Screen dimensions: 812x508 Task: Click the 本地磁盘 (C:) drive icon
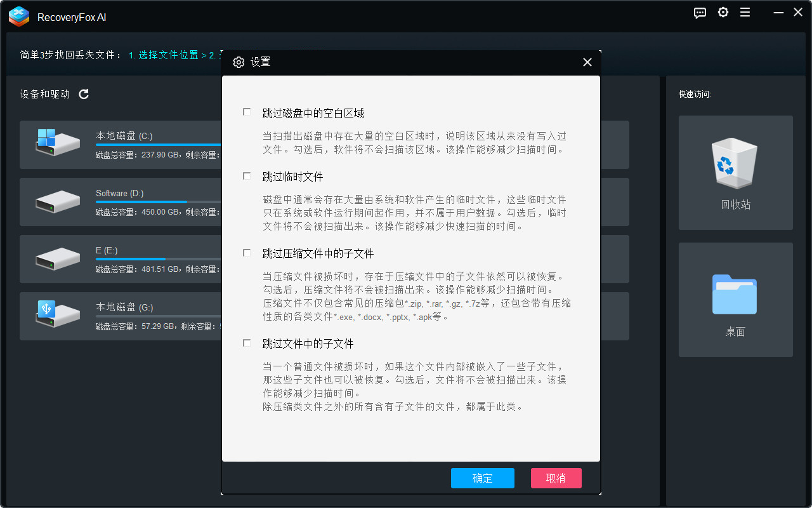click(57, 144)
